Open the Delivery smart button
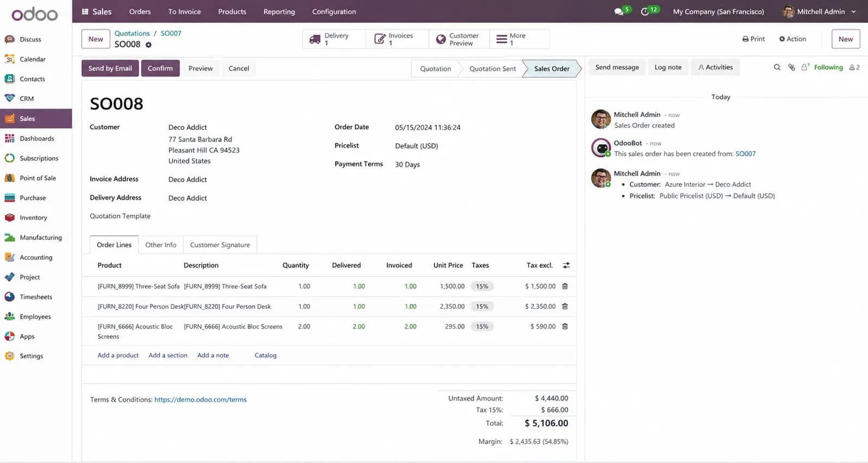Viewport: 868px width, 463px height. (x=334, y=39)
